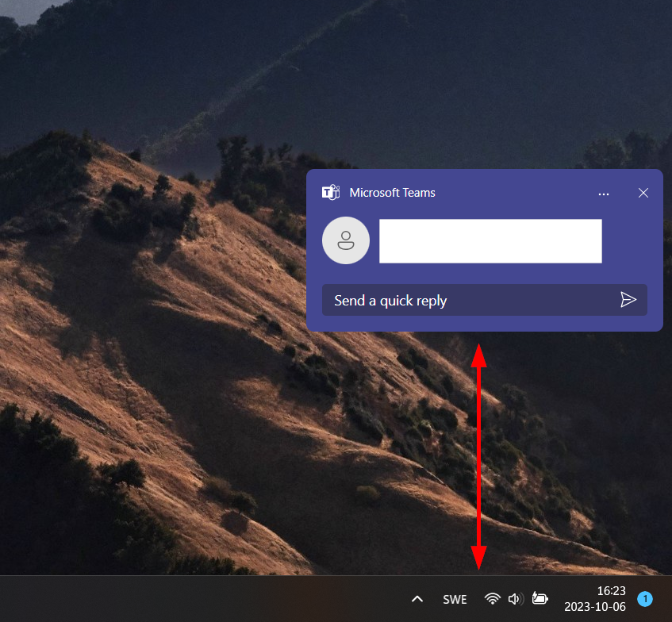Click the Wi-Fi icon in system tray
The image size is (672, 622).
point(492,599)
